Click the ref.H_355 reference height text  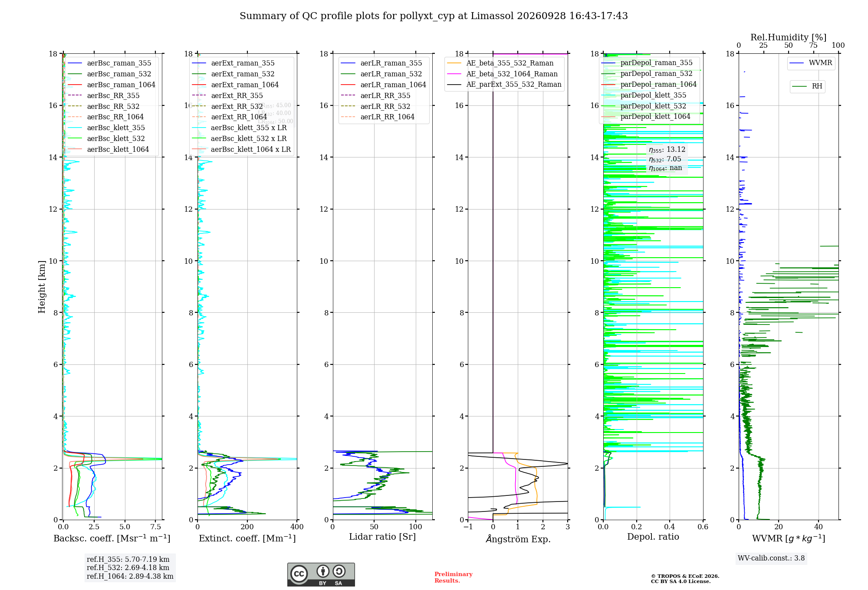click(128, 560)
